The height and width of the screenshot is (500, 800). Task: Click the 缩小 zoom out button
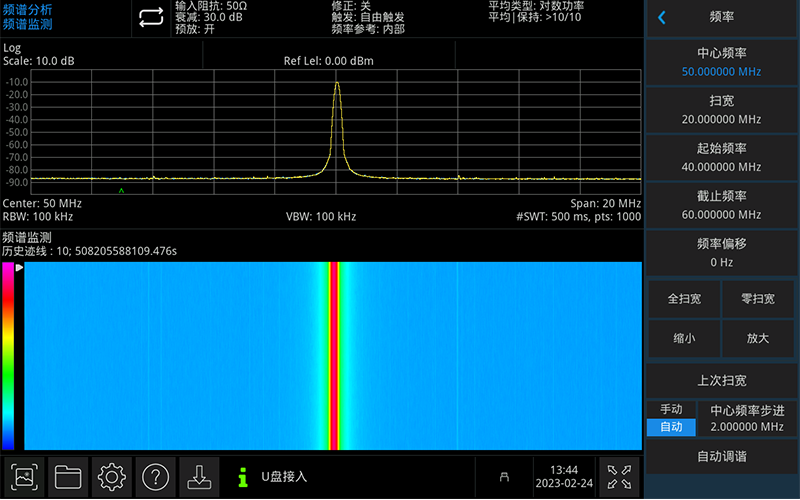pyautogui.click(x=684, y=338)
